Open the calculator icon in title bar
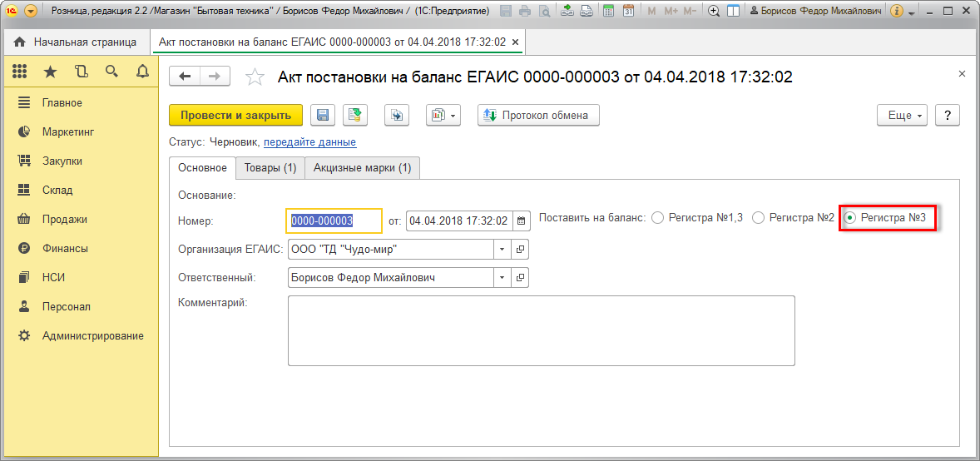The image size is (980, 461). pos(609,12)
